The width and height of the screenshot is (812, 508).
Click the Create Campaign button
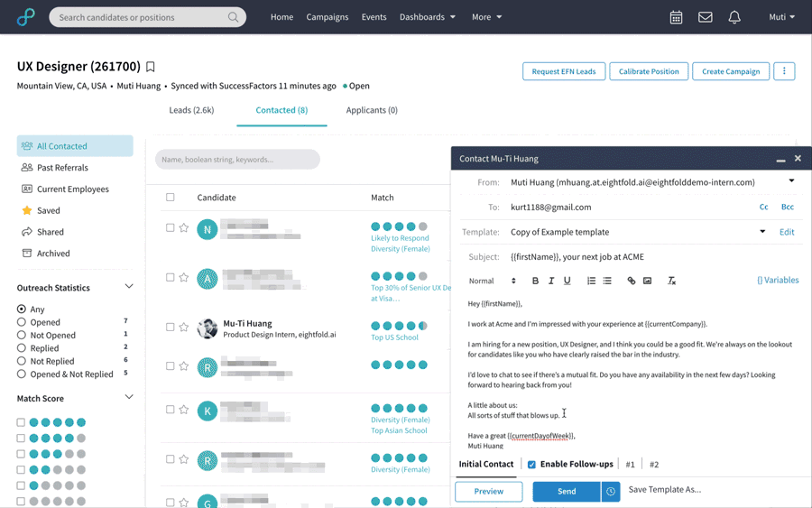point(731,71)
